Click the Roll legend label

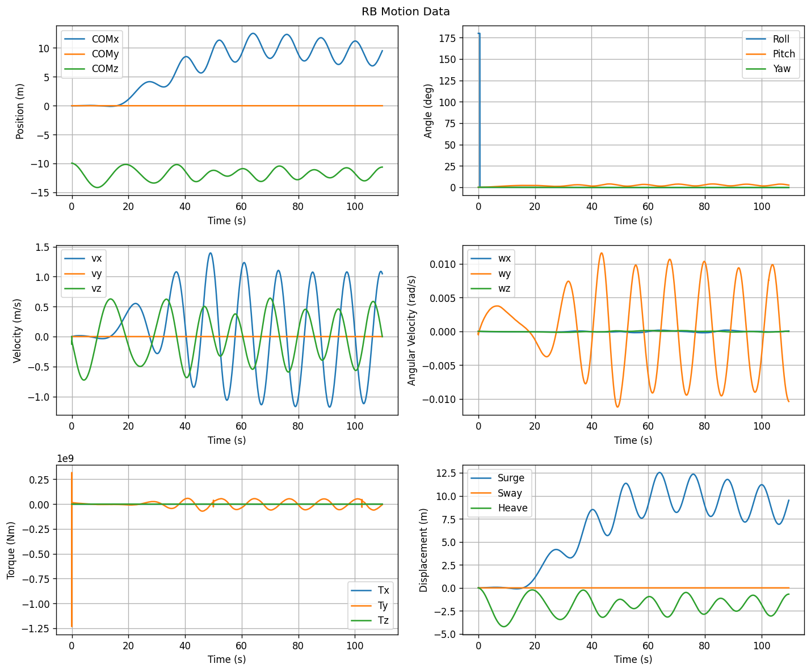(782, 40)
